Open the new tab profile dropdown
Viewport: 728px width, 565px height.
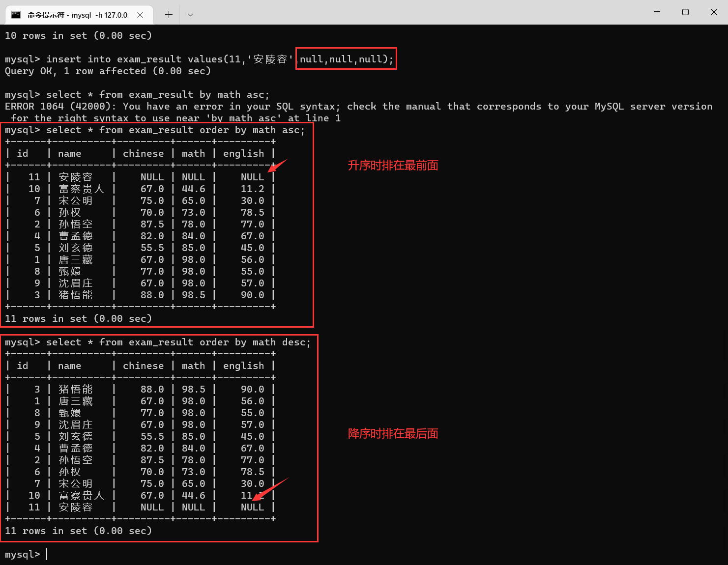(190, 15)
